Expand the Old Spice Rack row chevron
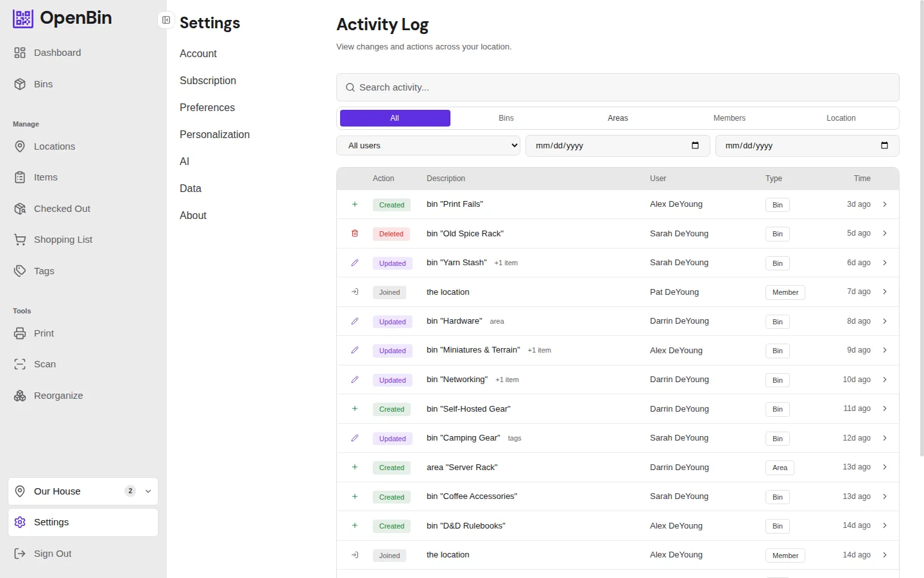924x578 pixels. 885,233
